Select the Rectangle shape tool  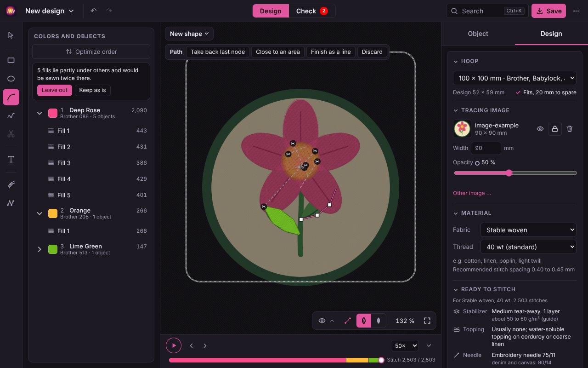point(11,60)
